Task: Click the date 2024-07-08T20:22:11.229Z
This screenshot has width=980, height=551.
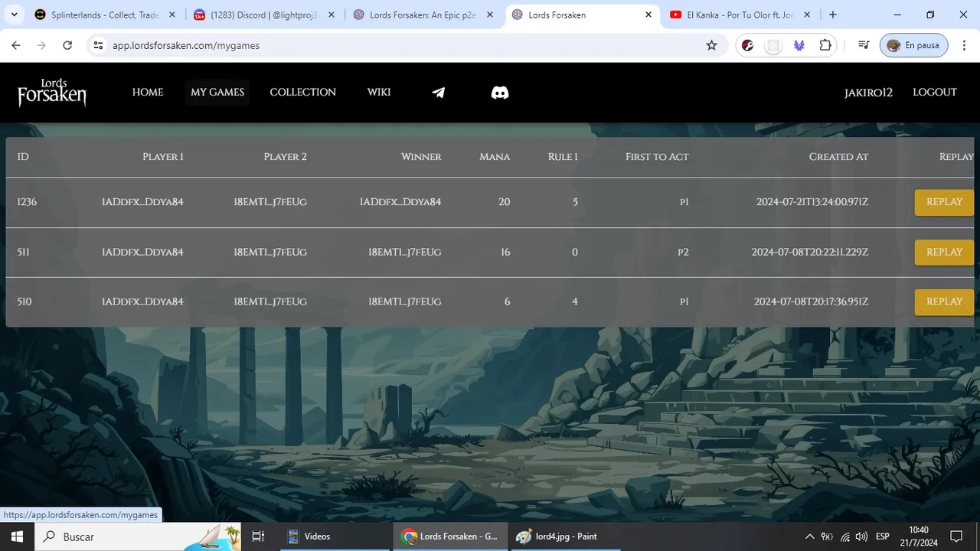Action: [810, 252]
